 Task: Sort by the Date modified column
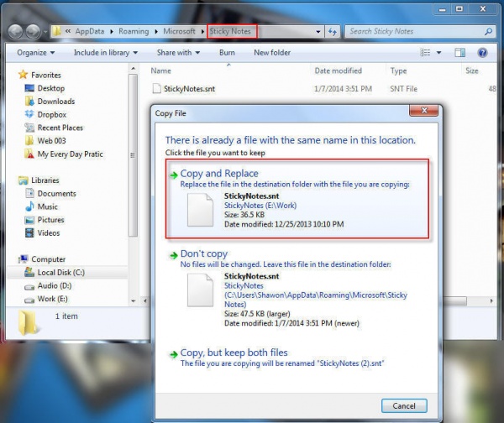pyautogui.click(x=339, y=70)
